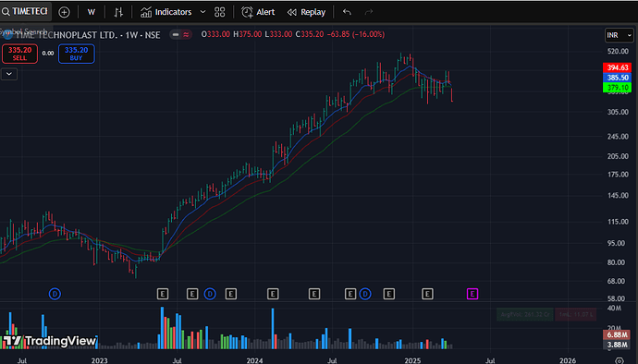Collapse the indicator legend chevron

pos(9,74)
